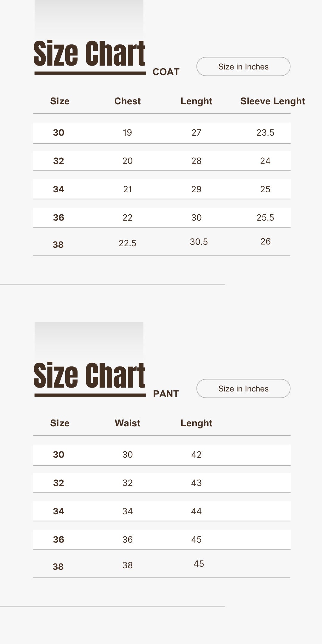This screenshot has height=644, width=322.
Task: Click the Size in Inches pill beside PANT
Action: [243, 388]
